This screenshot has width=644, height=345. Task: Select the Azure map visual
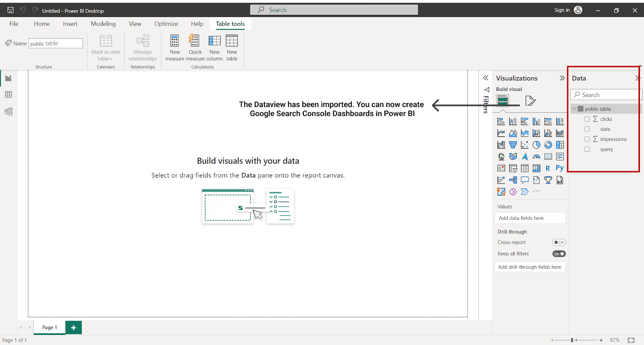click(524, 156)
